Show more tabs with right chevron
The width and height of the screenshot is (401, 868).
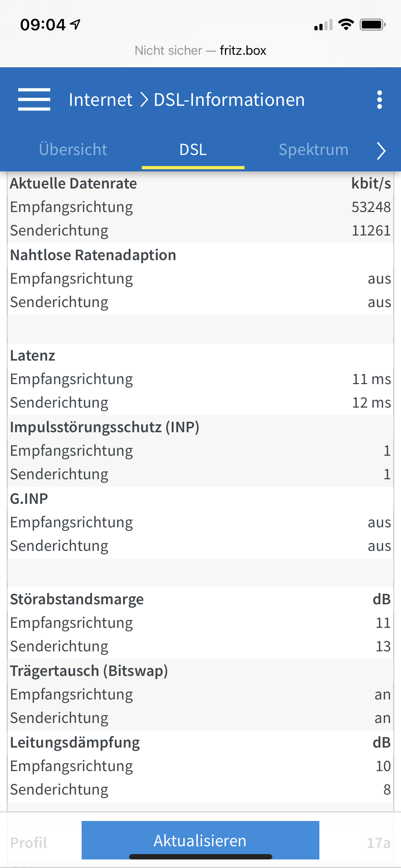click(x=381, y=150)
